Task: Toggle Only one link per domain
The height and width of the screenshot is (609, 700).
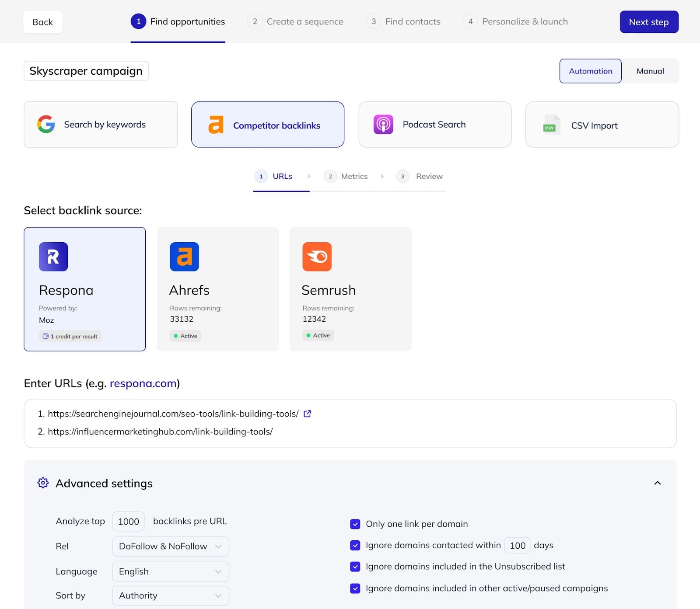Action: (355, 524)
